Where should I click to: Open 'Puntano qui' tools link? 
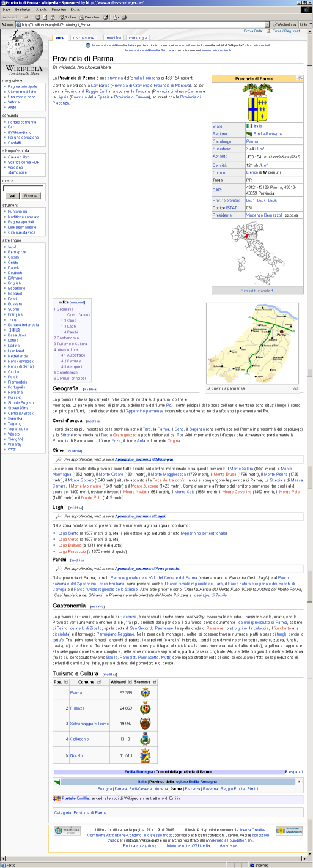click(x=18, y=210)
